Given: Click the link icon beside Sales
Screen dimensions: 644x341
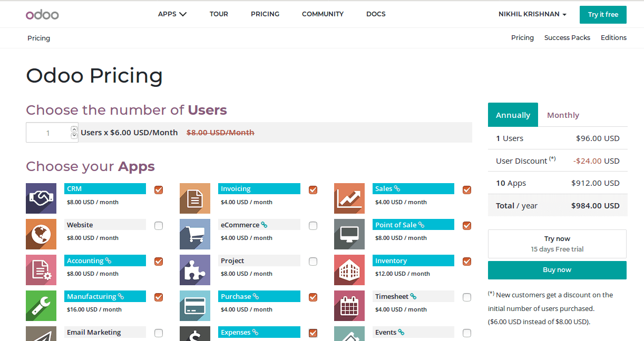Looking at the screenshot, I should point(397,189).
